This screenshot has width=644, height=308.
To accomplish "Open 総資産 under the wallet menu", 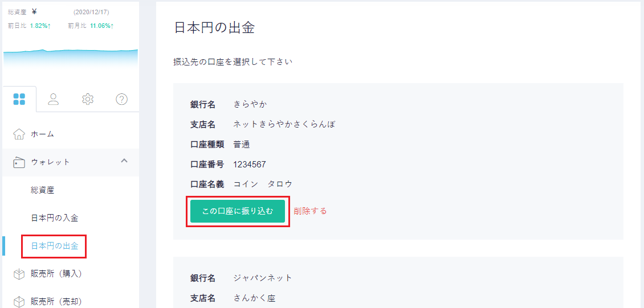I will point(42,190).
